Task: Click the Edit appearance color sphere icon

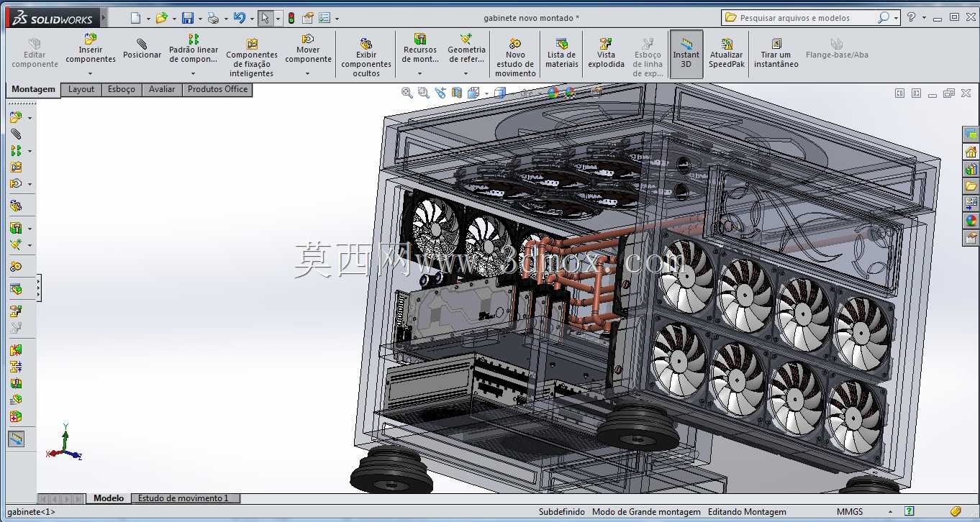Action: (x=553, y=93)
